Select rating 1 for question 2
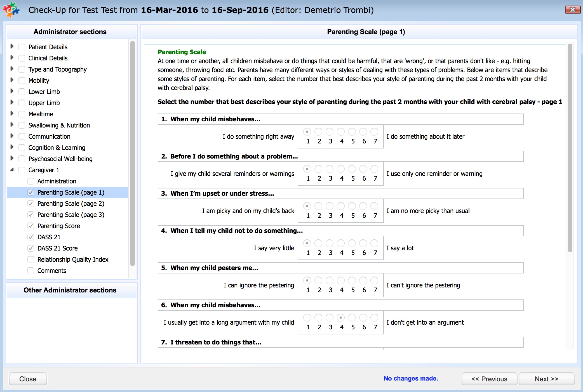583x392 pixels. [x=307, y=169]
